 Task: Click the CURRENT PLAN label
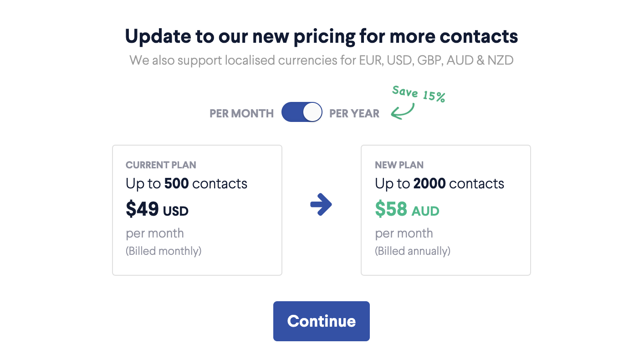[161, 165]
